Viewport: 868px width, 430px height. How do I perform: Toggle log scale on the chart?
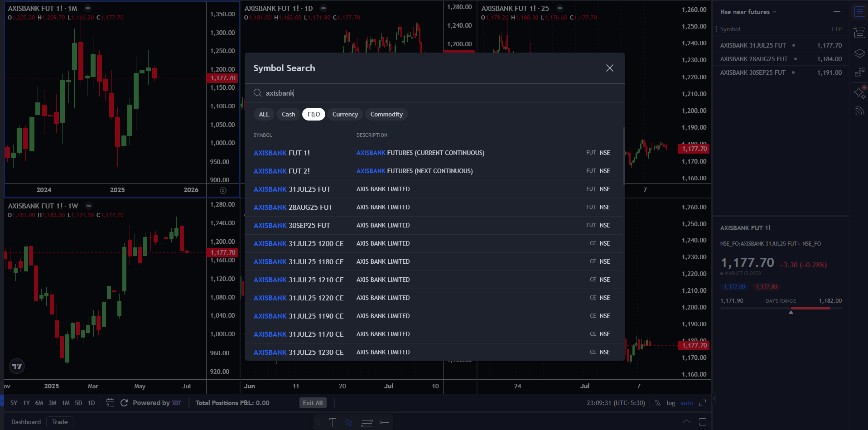pos(670,403)
